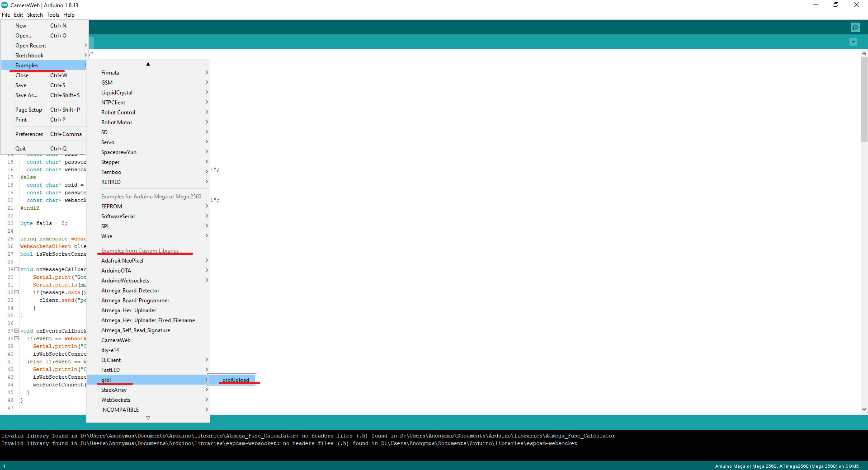The width and height of the screenshot is (868, 470).
Task: Choose Quit from the File menu
Action: 21,149
